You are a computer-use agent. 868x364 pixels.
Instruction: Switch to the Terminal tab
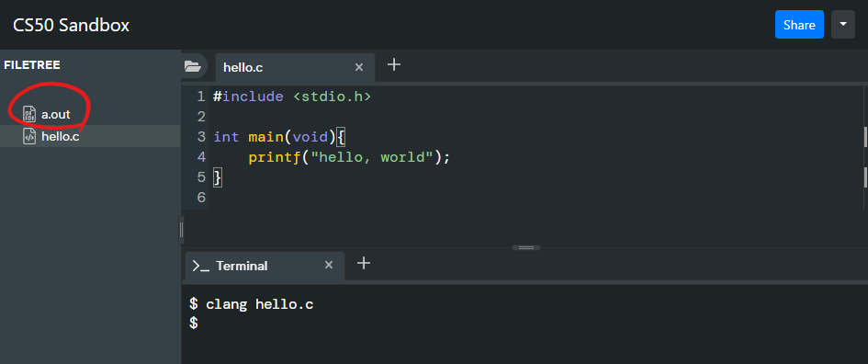pos(242,266)
